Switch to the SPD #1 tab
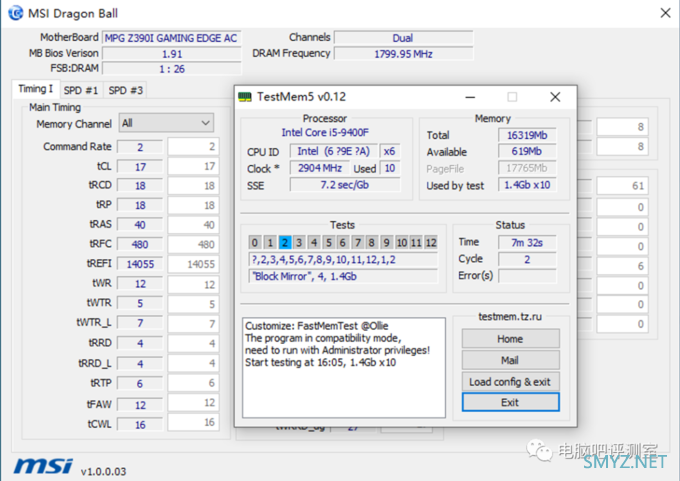Screen dimensions: 680x481 point(81,90)
